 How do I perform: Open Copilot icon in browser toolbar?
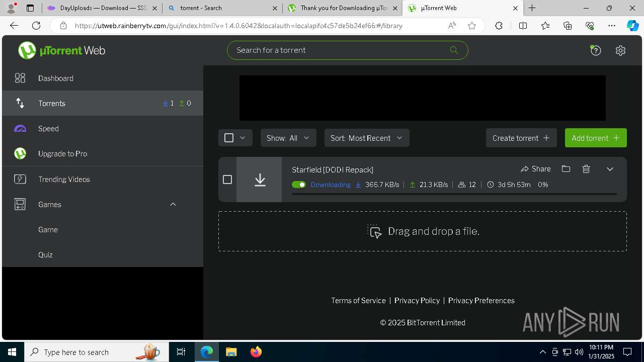pos(632,26)
